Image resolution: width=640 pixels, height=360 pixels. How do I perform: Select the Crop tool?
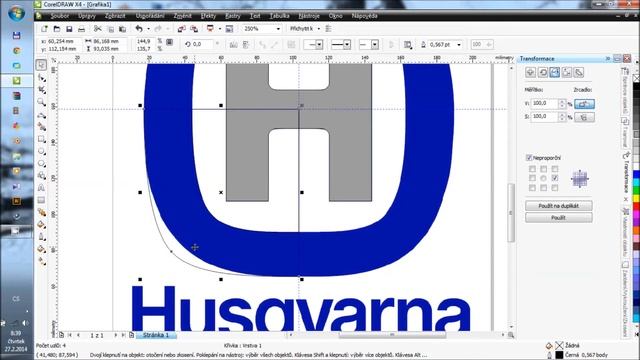41,90
